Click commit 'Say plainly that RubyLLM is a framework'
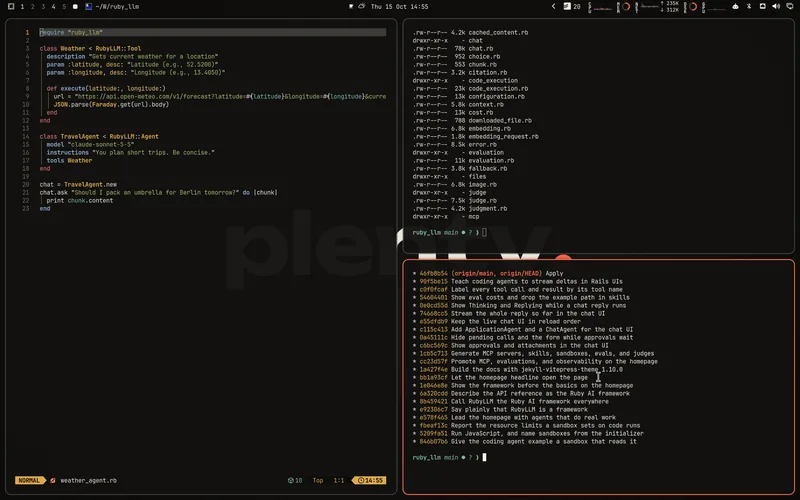 519,409
